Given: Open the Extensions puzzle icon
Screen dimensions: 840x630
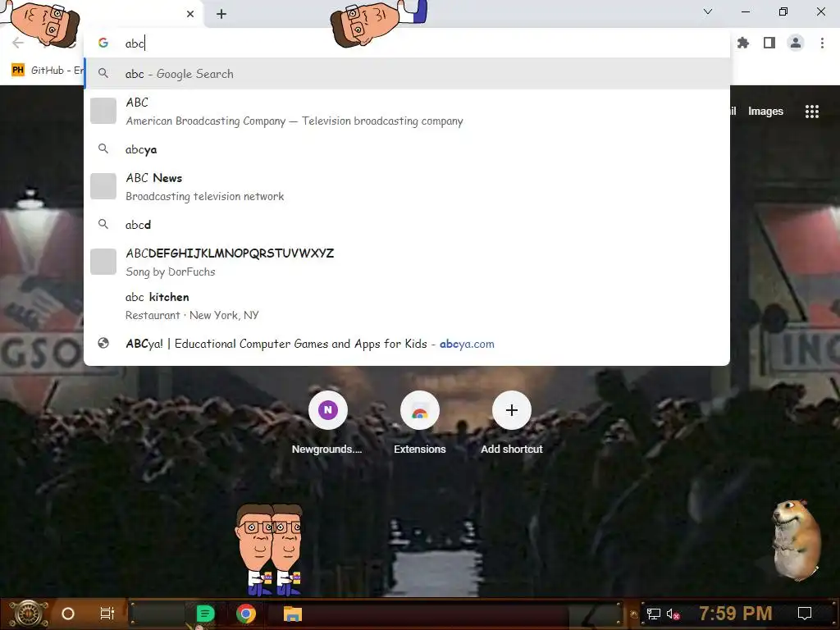Looking at the screenshot, I should click(x=743, y=43).
